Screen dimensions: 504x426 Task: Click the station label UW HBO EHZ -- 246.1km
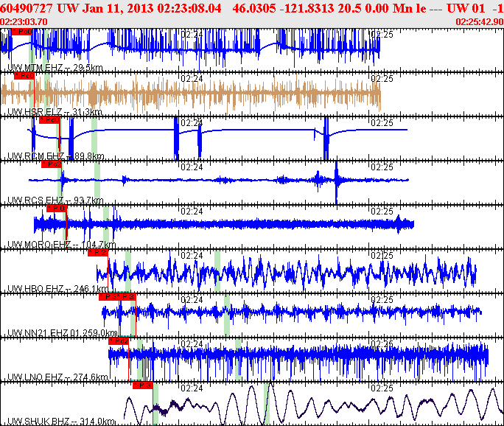point(58,289)
